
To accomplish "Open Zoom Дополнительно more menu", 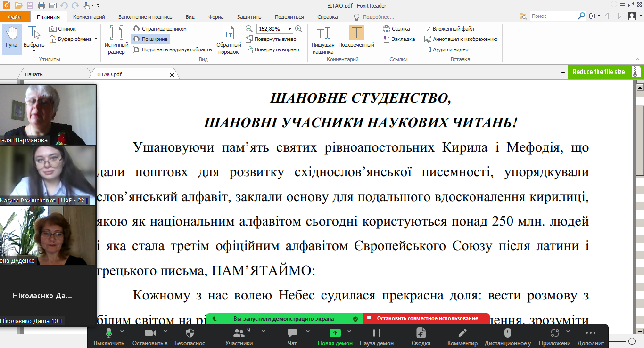I will coord(590,337).
